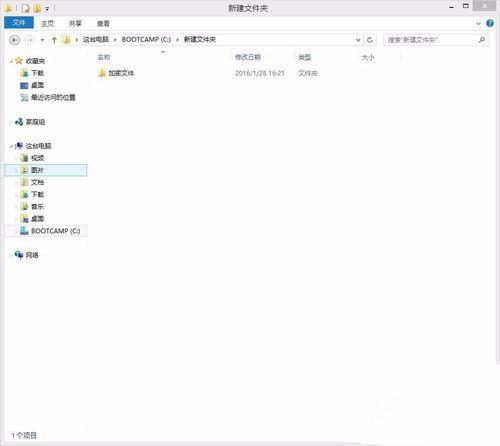500x446 pixels.
Task: Click the properties icon in quick access toolbar
Action: [x=26, y=8]
